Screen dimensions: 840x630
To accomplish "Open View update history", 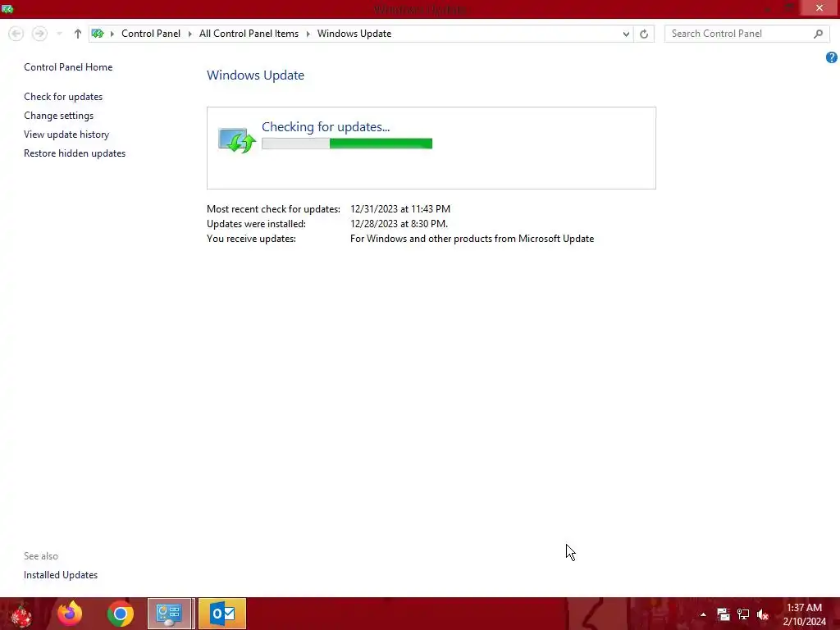I will 66,135.
